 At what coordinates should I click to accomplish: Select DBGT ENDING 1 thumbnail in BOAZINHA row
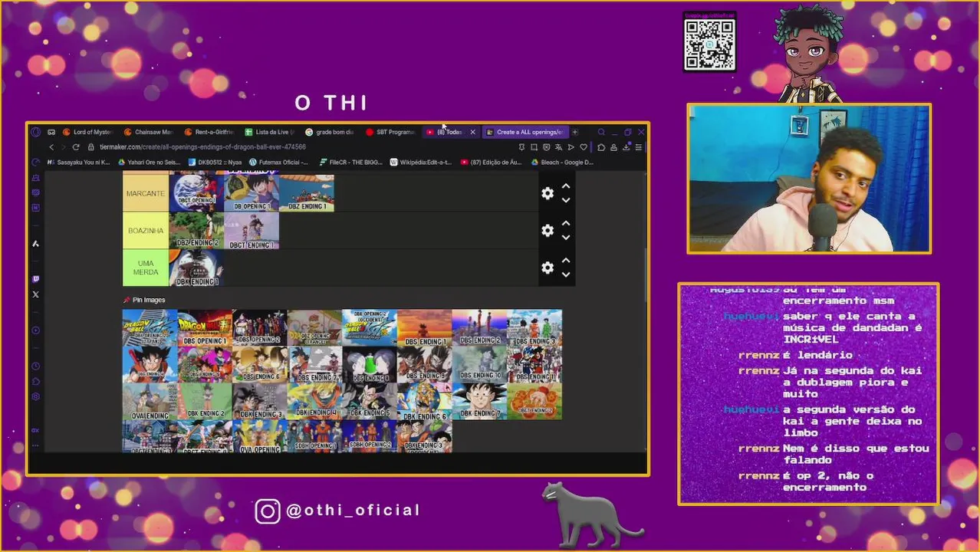252,231
